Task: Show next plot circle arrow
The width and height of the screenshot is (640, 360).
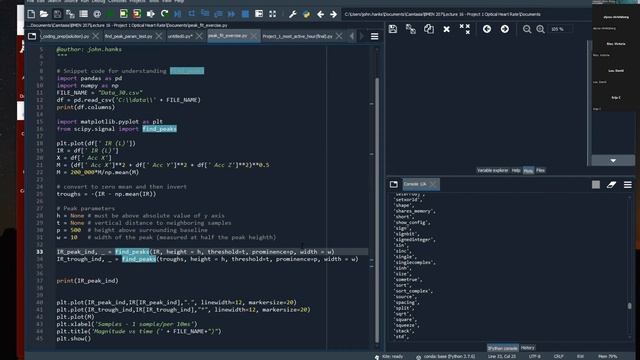Action: [504, 29]
